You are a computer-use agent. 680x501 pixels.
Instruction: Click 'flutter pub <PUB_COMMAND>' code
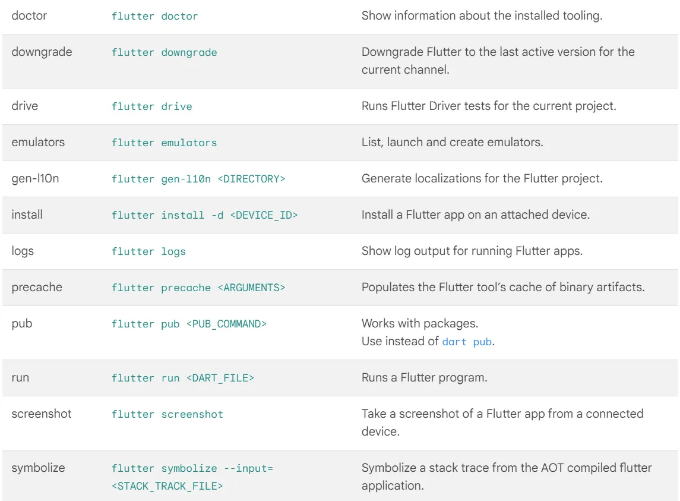[x=189, y=324]
